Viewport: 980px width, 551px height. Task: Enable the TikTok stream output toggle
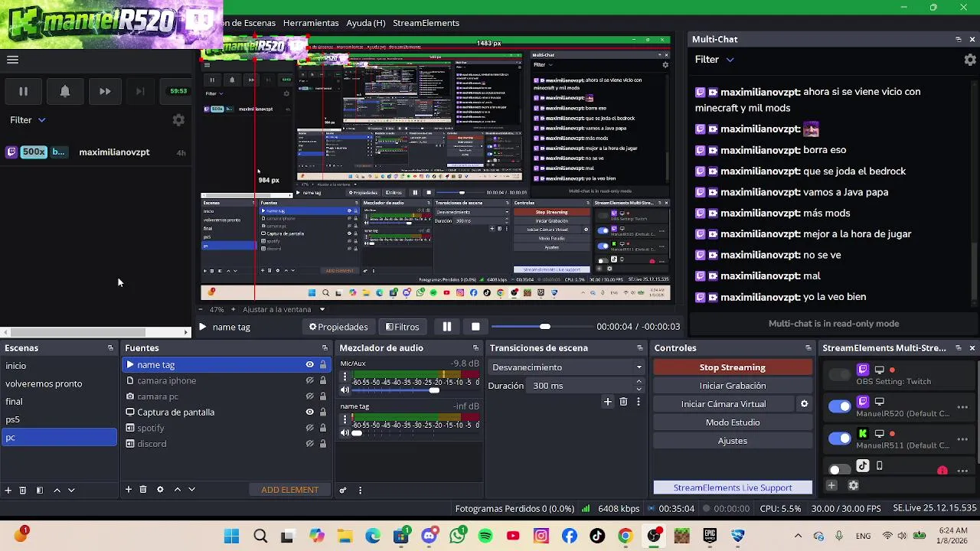(839, 469)
